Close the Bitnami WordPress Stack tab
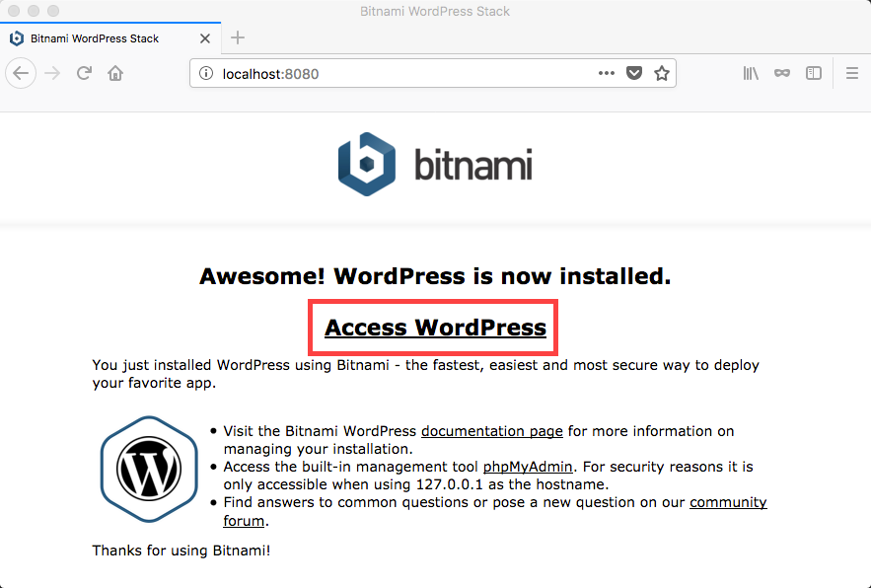The width and height of the screenshot is (871, 588). tap(205, 38)
